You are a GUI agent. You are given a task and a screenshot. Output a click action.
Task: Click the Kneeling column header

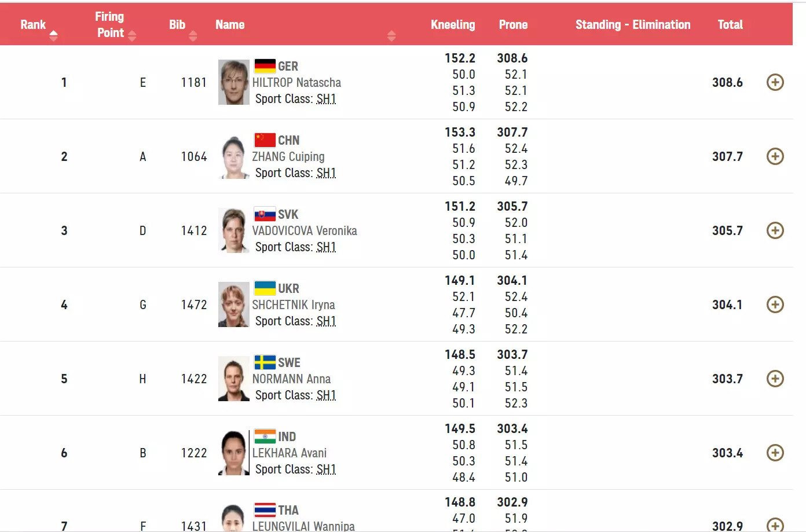pos(452,25)
